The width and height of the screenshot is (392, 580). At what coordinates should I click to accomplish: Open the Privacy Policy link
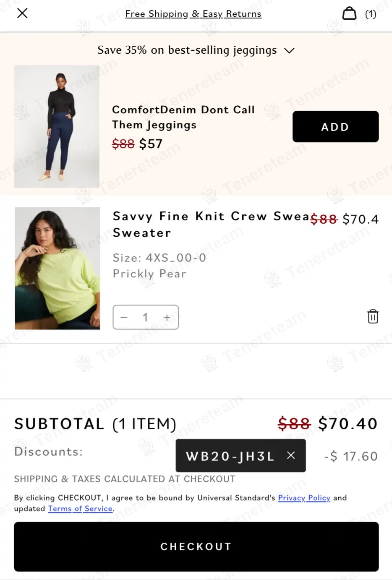click(304, 498)
